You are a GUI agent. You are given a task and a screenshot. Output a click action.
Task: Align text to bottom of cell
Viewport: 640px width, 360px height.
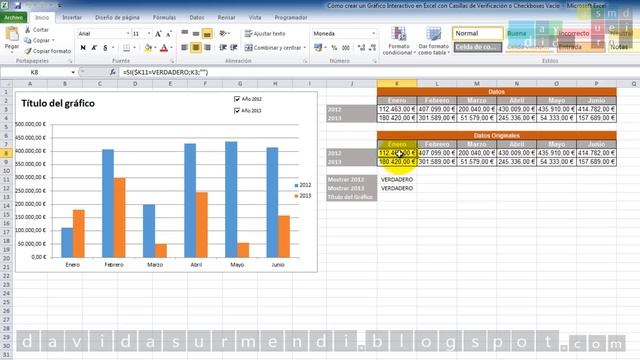pos(207,33)
